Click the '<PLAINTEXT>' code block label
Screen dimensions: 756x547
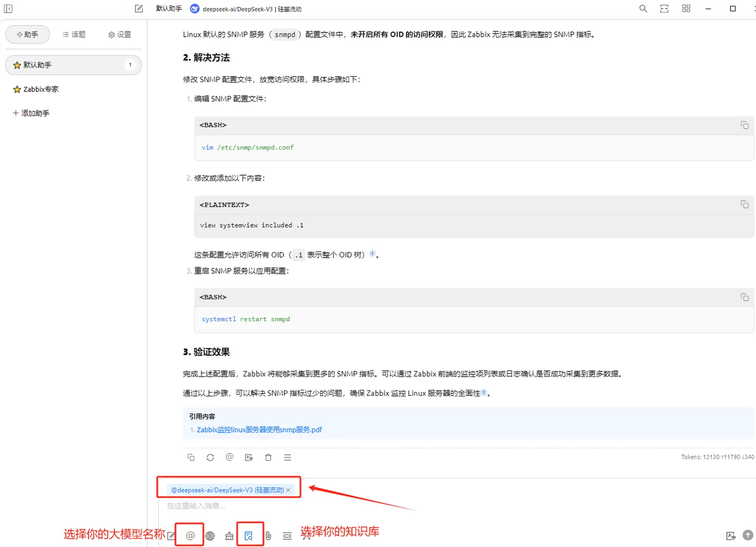tap(224, 205)
